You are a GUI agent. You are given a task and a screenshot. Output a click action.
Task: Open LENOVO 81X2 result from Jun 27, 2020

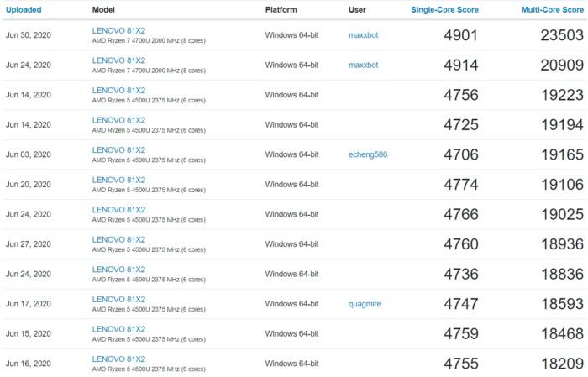pos(118,240)
